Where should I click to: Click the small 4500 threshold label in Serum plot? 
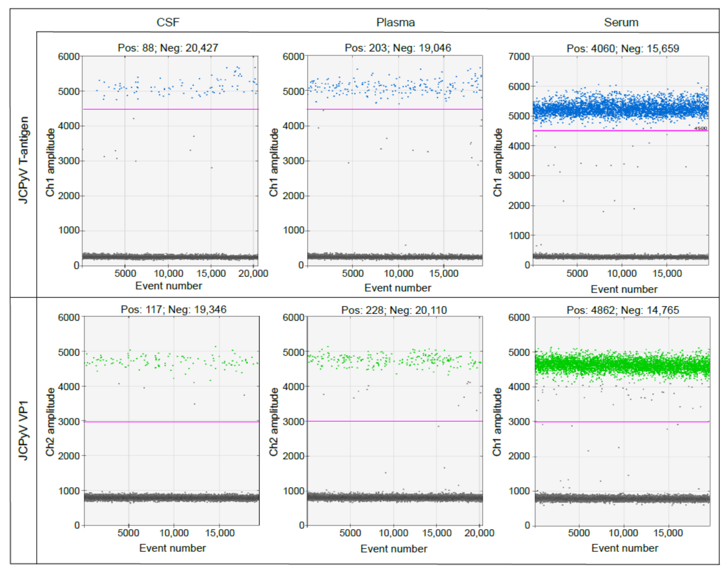(701, 128)
